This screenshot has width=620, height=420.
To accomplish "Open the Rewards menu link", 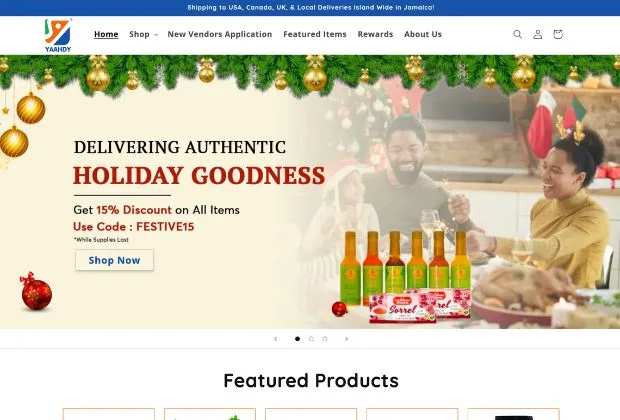I will pyautogui.click(x=375, y=34).
